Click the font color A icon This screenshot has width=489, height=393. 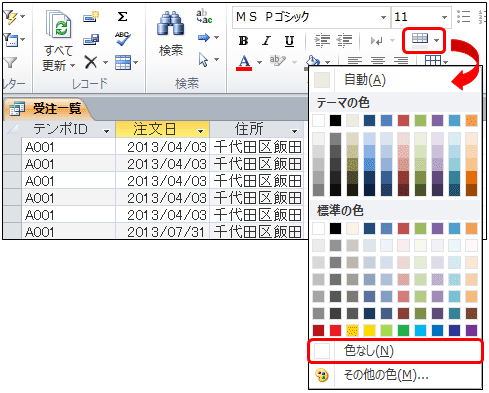click(x=244, y=62)
